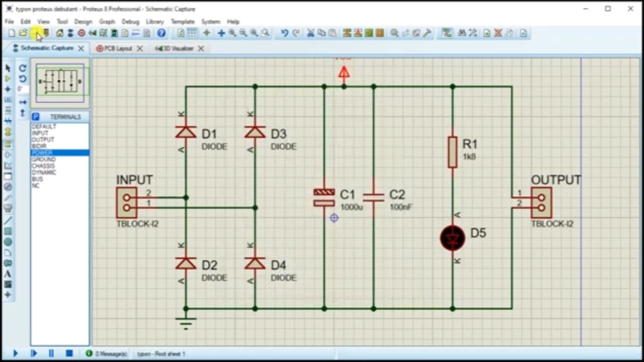Click the Rotate Anti-clockwise button
The width and height of the screenshot is (644, 362).
tap(23, 79)
